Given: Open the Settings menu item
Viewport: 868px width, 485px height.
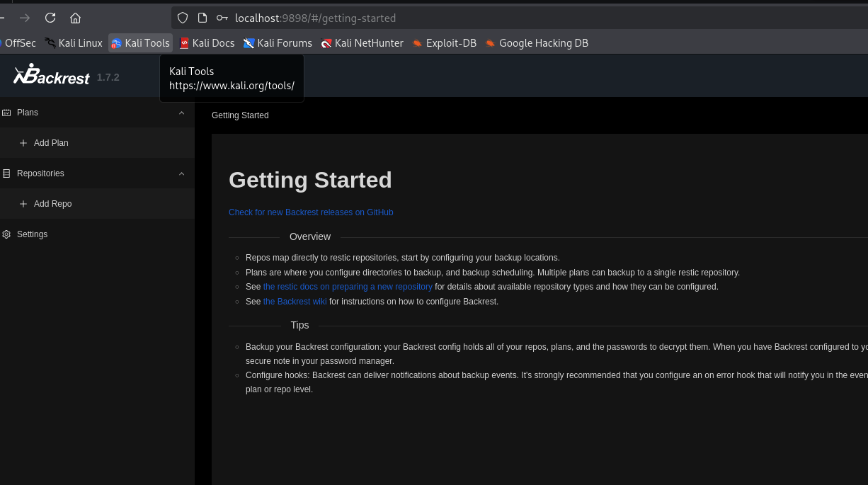Looking at the screenshot, I should point(33,234).
